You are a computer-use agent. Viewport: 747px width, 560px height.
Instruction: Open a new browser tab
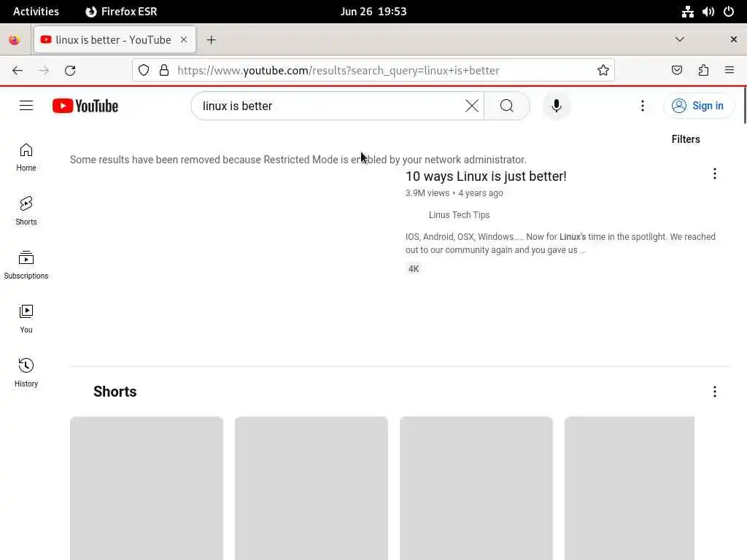pos(211,40)
